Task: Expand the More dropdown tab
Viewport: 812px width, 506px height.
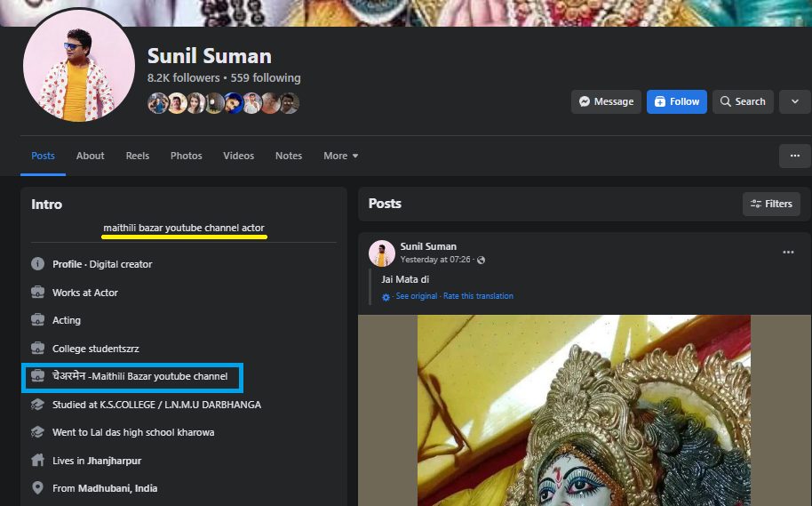Action: tap(341, 156)
